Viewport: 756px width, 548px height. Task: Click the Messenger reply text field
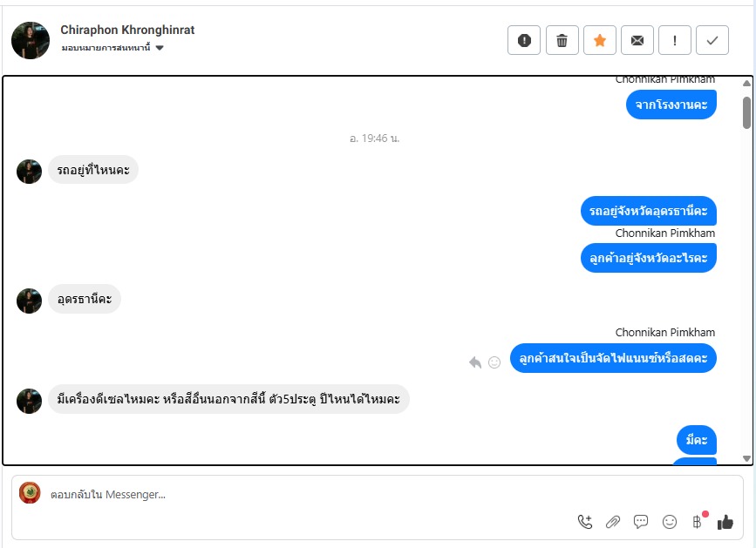pos(309,495)
